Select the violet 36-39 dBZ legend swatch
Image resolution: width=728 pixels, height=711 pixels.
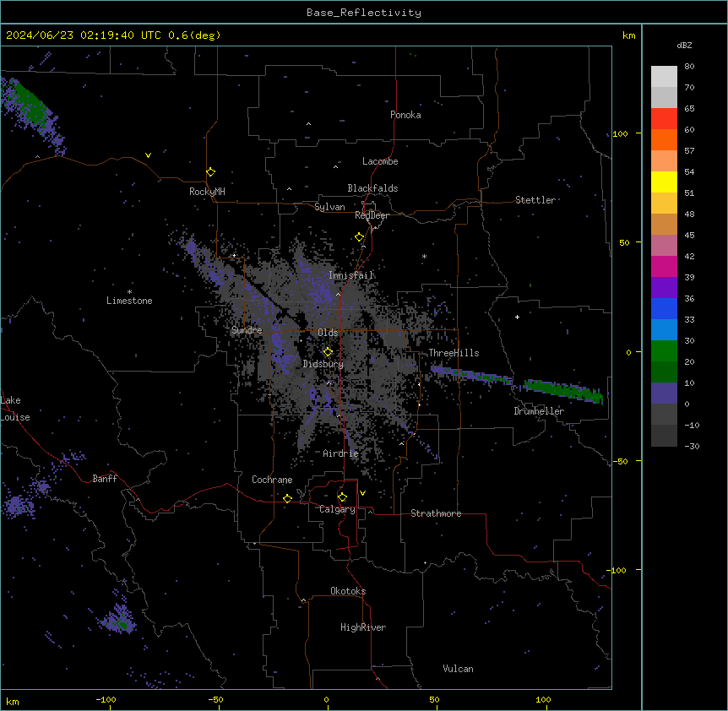pos(664,288)
